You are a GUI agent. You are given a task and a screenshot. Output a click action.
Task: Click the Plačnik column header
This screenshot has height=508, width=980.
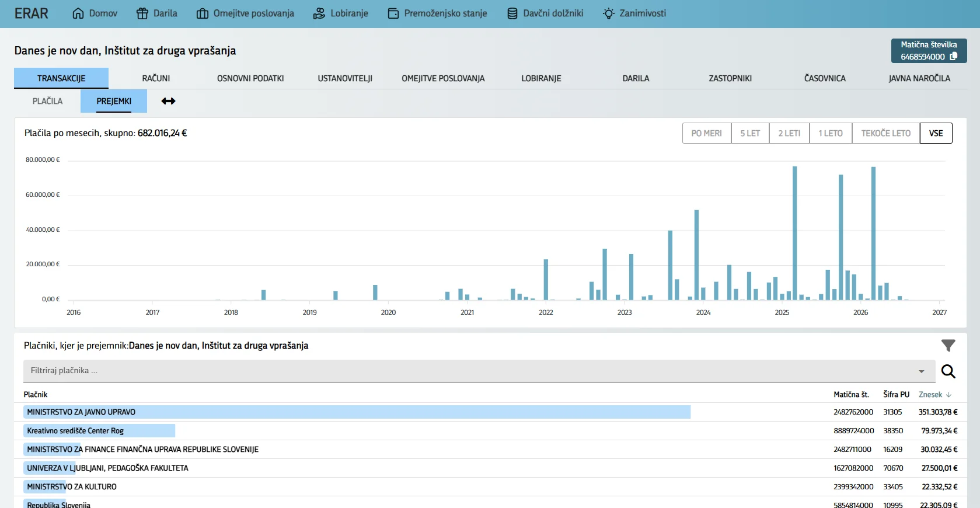[36, 395]
